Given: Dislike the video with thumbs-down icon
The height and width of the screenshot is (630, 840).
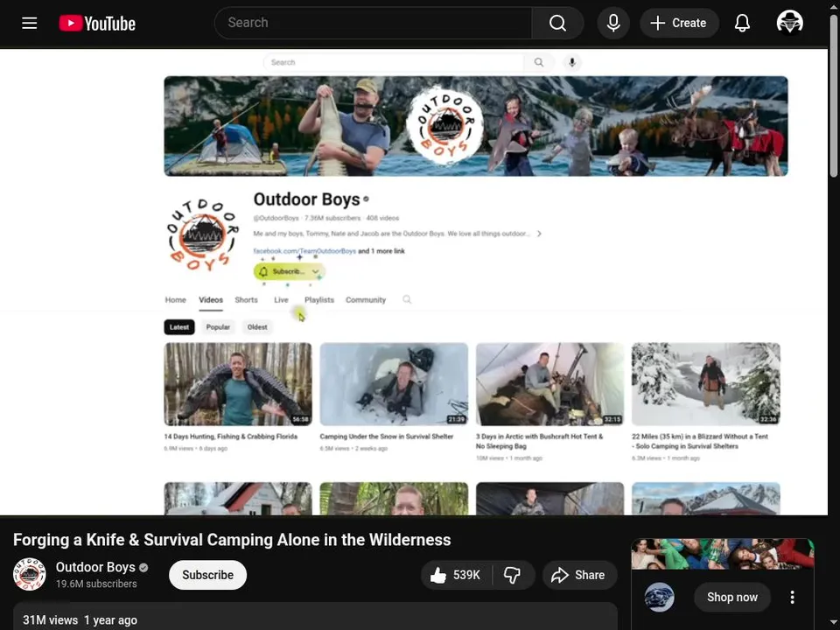Looking at the screenshot, I should coord(513,576).
